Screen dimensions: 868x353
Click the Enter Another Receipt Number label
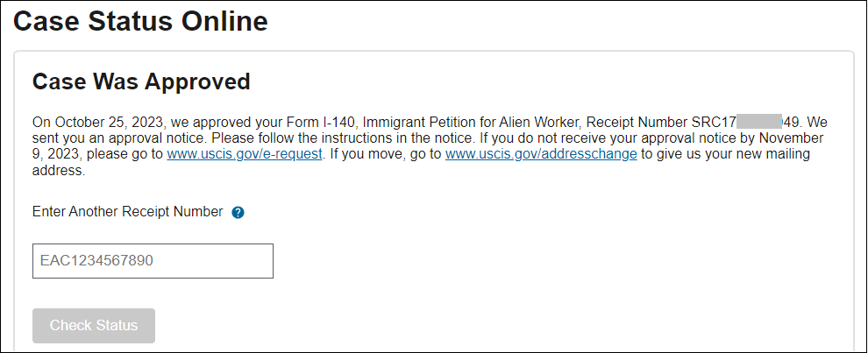tap(127, 212)
